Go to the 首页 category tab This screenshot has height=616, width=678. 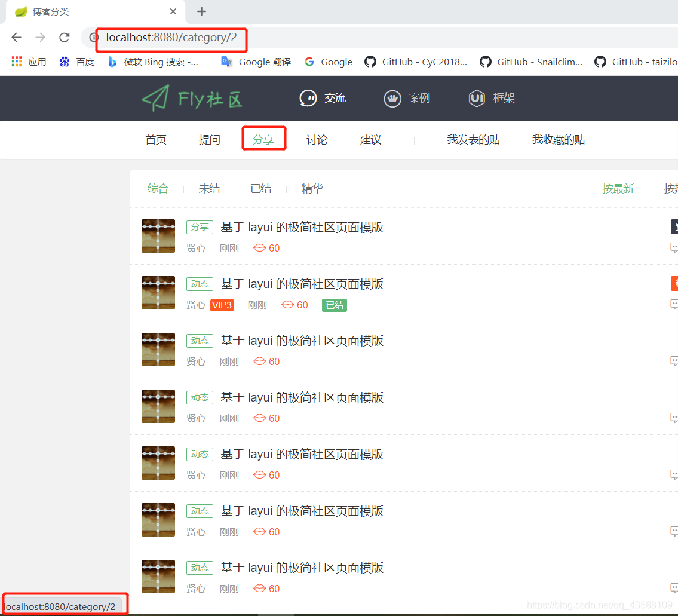coord(156,140)
